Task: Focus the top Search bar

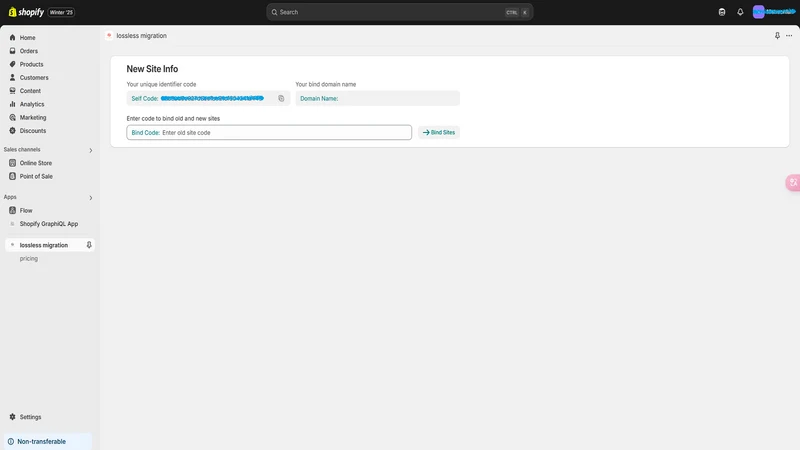Action: point(399,12)
